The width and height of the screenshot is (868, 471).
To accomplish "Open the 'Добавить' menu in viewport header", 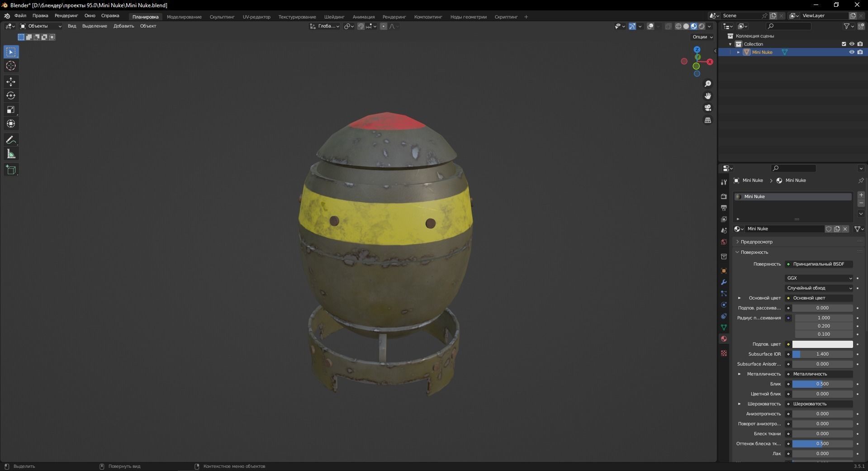I will [123, 26].
